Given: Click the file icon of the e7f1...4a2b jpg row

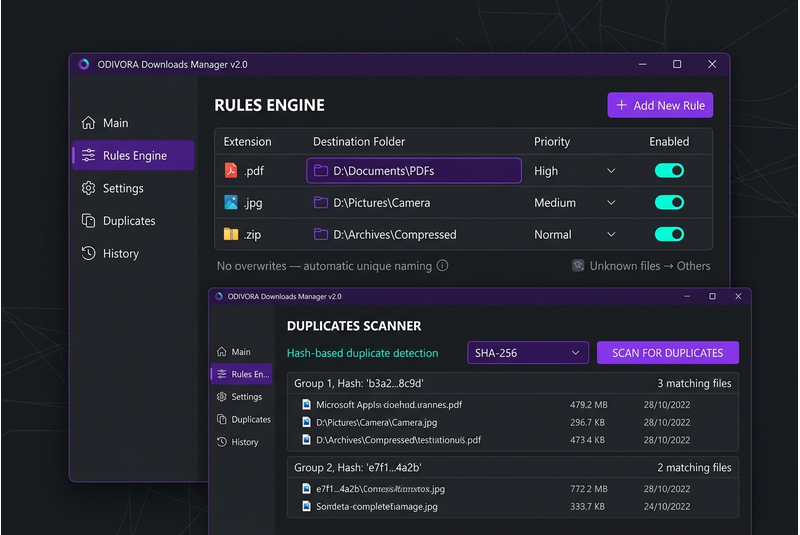Looking at the screenshot, I should point(306,489).
